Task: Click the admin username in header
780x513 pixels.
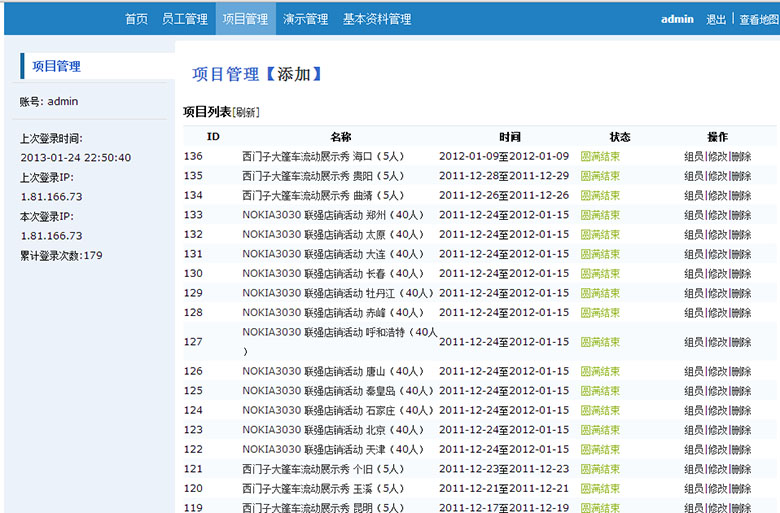Action: pyautogui.click(x=677, y=19)
